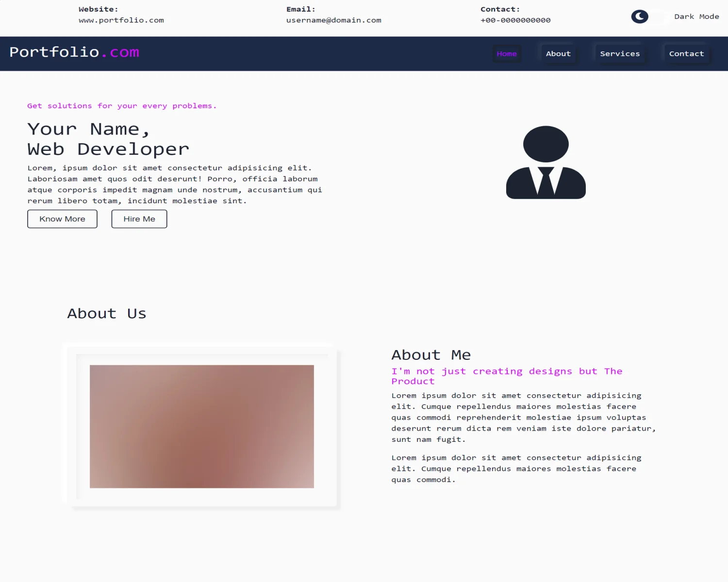Screen dimensions: 728x582
Task: Navigate to the Services section
Action: 620,53
